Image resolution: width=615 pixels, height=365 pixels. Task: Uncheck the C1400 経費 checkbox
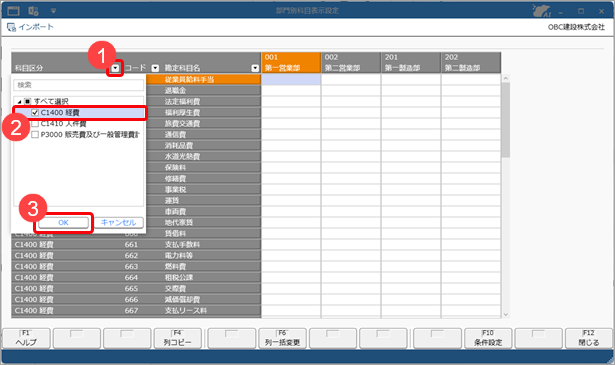35,113
